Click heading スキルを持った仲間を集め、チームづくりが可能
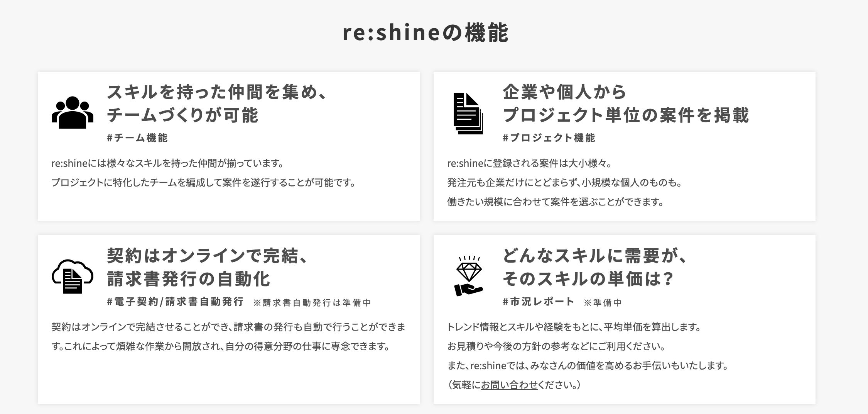868x414 pixels. (217, 103)
